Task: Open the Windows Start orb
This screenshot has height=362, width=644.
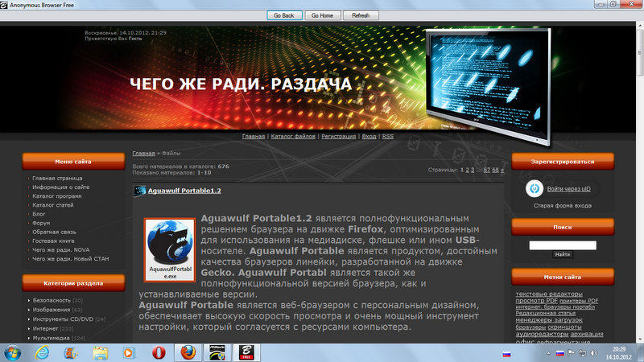Action: (12, 353)
